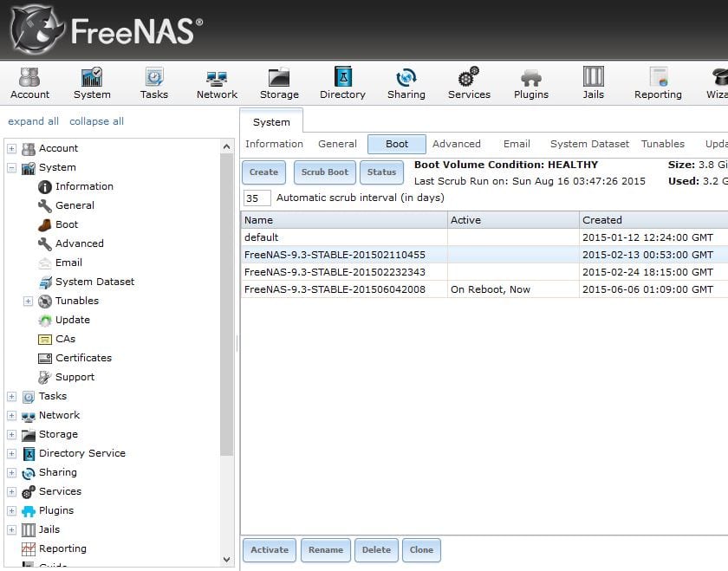This screenshot has width=728, height=571.
Task: Expand the Tunables tree node
Action: click(28, 302)
